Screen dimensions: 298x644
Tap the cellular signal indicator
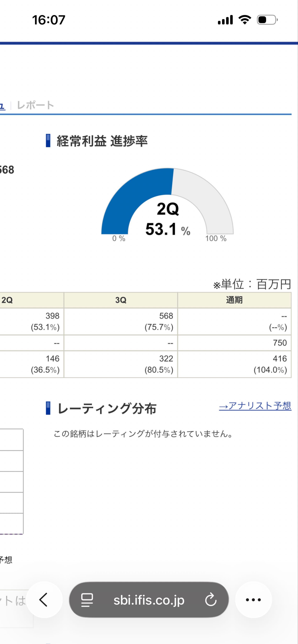coord(225,21)
